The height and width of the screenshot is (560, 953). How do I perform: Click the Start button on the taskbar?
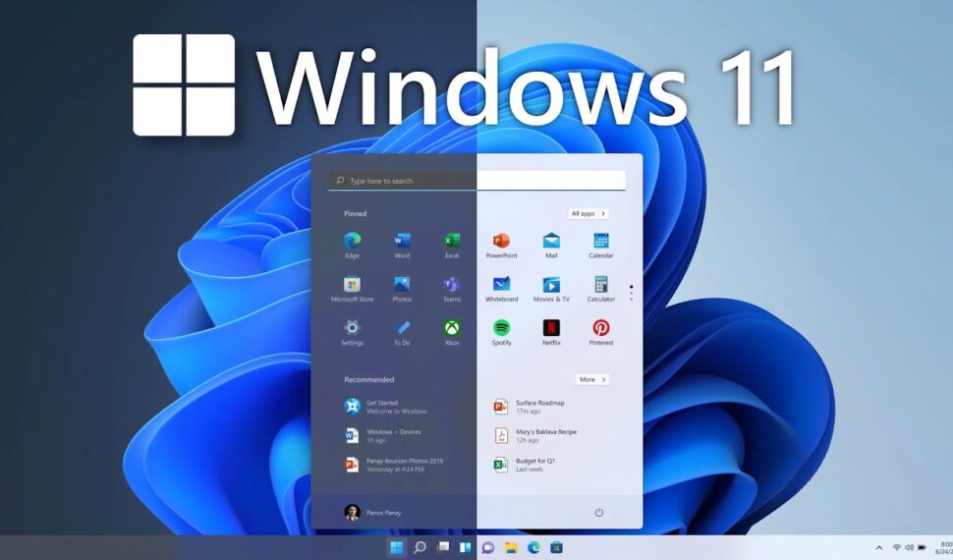tap(396, 547)
